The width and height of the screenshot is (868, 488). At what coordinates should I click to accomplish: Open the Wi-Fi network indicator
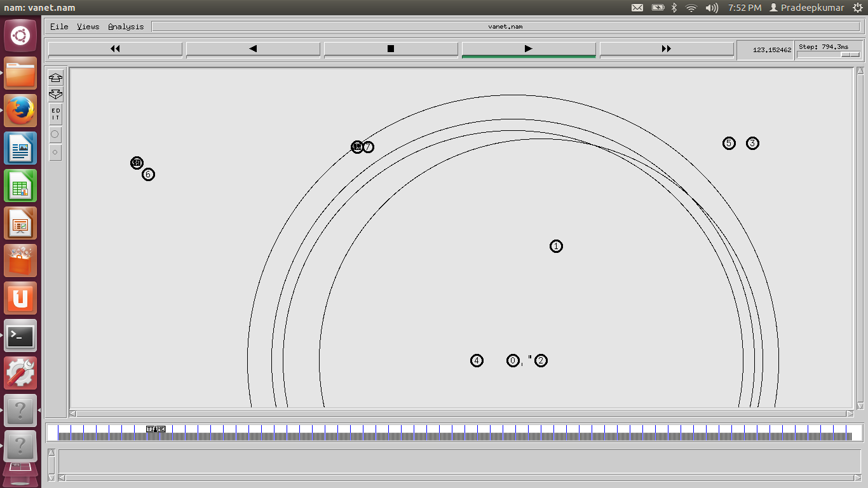tap(691, 8)
